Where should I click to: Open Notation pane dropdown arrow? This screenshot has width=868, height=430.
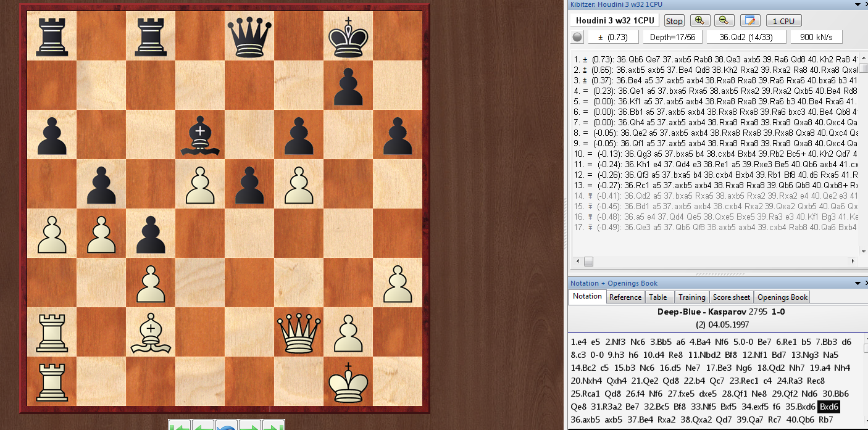click(856, 283)
